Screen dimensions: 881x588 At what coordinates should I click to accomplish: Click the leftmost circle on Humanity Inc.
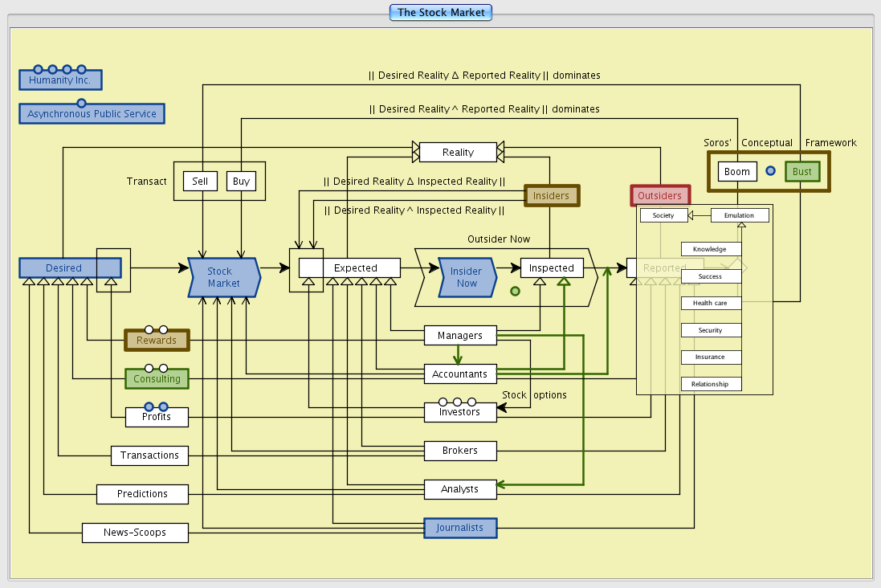point(38,70)
